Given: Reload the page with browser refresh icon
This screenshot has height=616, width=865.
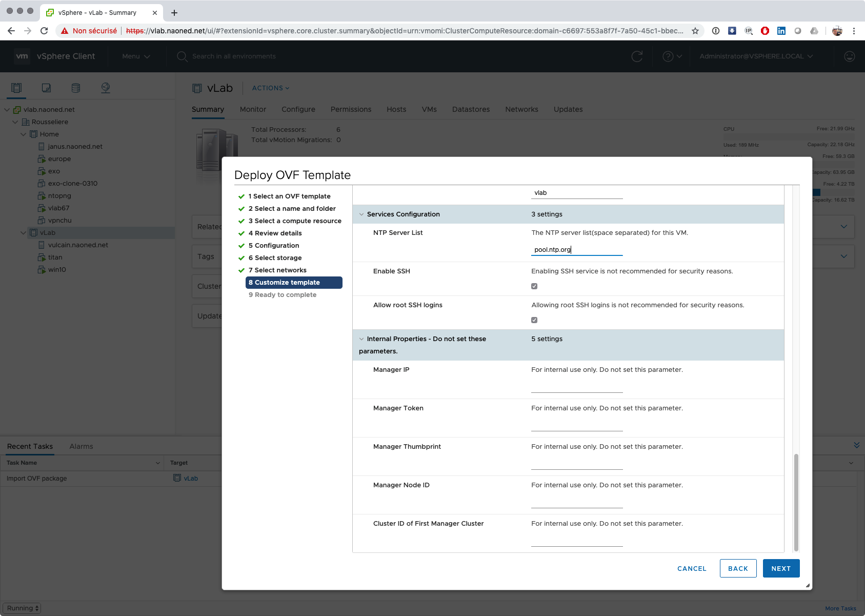Looking at the screenshot, I should (44, 31).
